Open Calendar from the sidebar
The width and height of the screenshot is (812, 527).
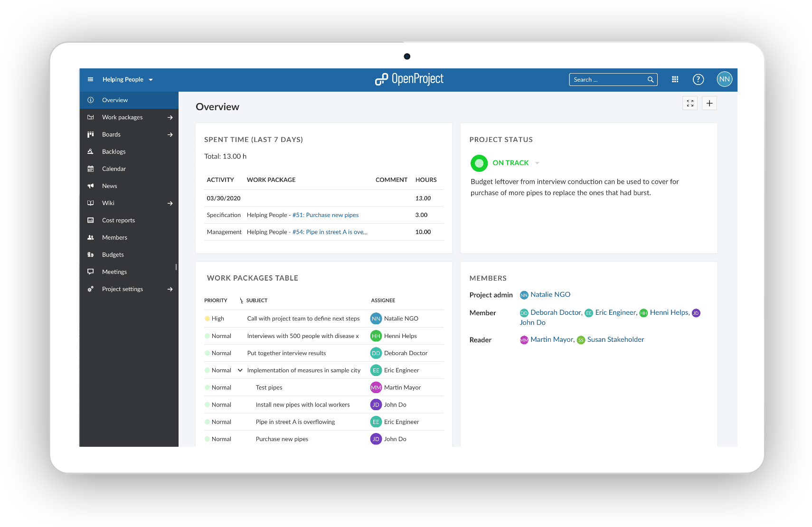click(114, 169)
